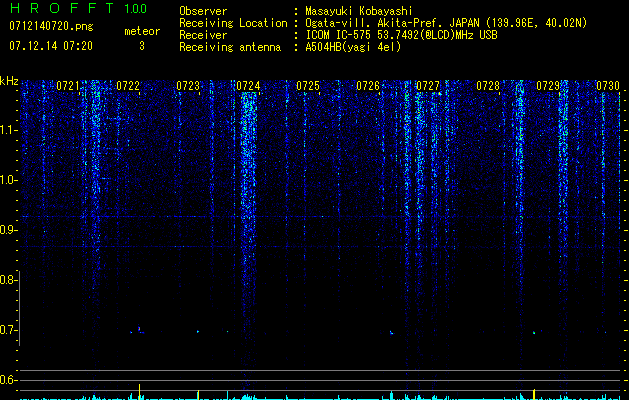
Task: Click the 0724 time marker
Action: pos(248,85)
